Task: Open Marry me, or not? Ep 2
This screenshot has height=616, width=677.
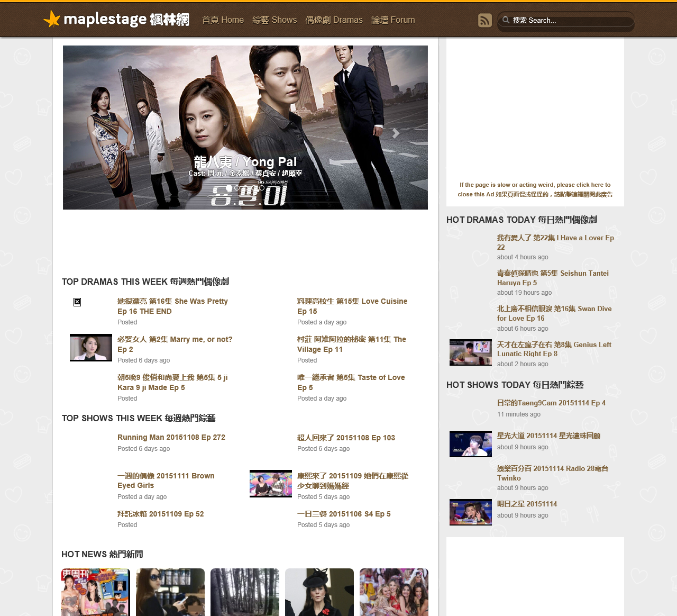Action: [175, 345]
